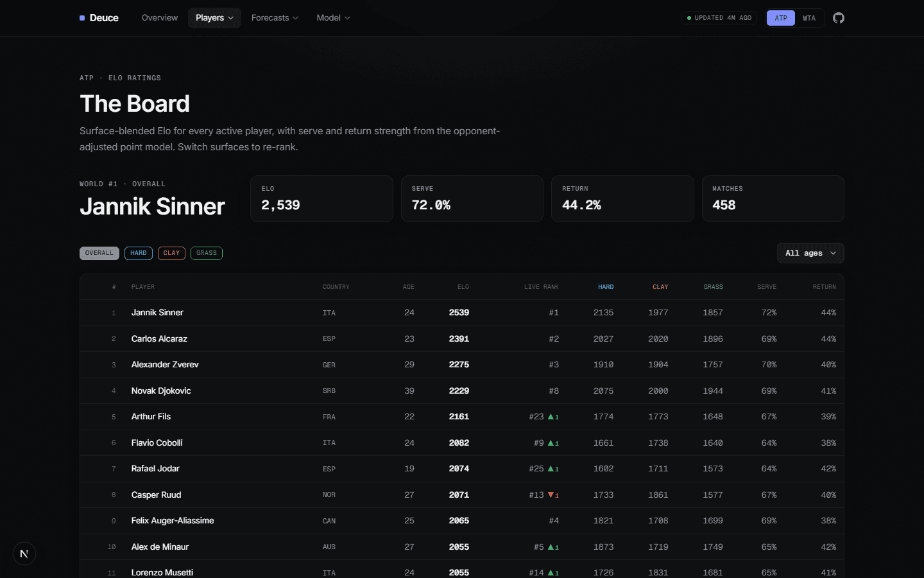Click serve 70% in Zverev row

coord(769,365)
